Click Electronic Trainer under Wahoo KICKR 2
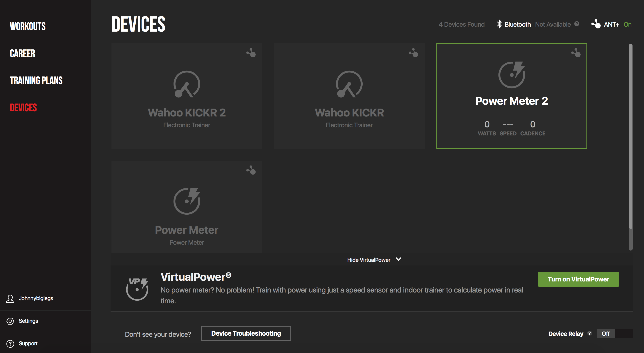The image size is (644, 353). coord(187,125)
